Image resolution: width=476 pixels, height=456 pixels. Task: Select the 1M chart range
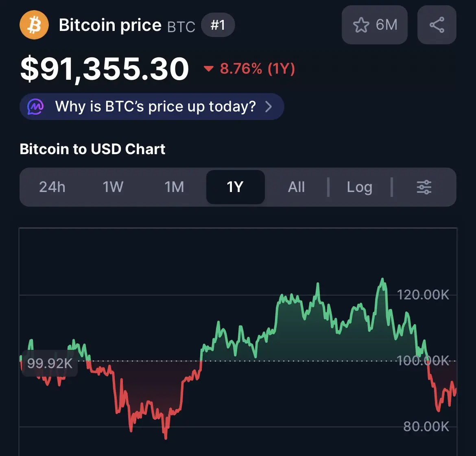tap(174, 187)
